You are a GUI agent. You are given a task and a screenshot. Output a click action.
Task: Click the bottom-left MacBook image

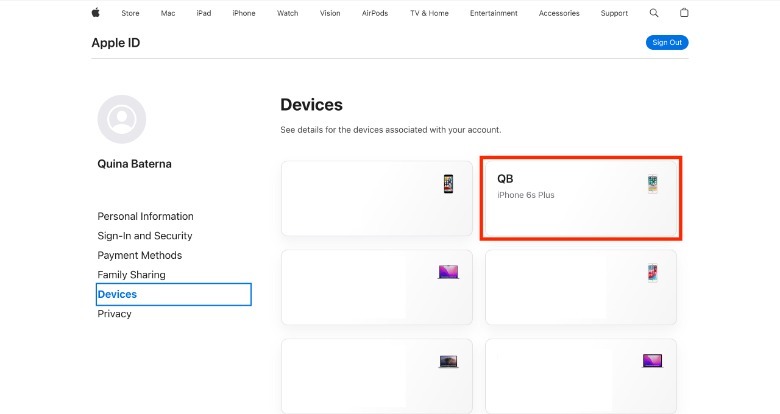pyautogui.click(x=448, y=360)
